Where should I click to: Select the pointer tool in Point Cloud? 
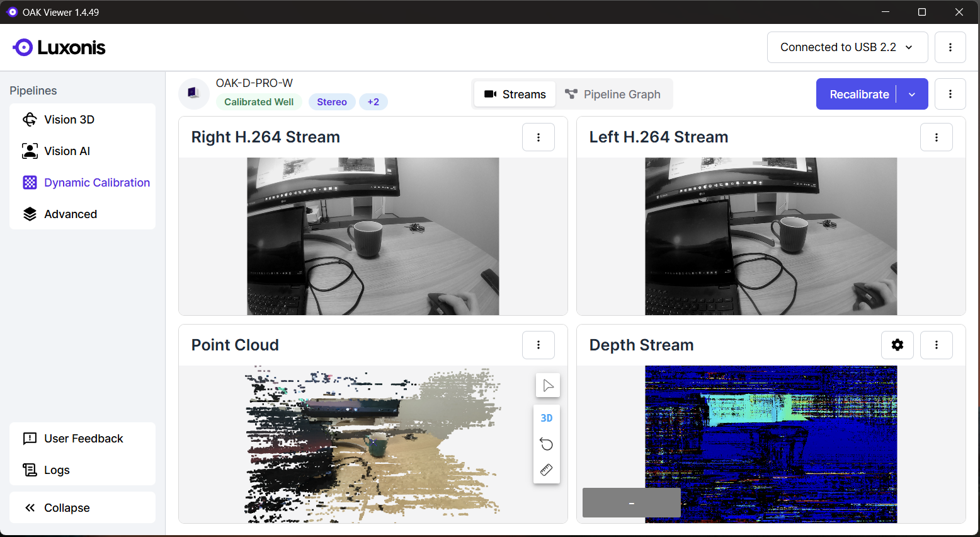click(x=547, y=386)
